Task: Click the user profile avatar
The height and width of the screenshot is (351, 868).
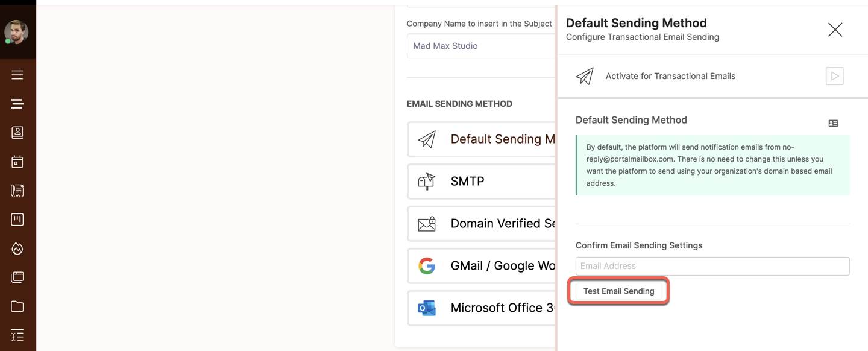Action: click(16, 32)
